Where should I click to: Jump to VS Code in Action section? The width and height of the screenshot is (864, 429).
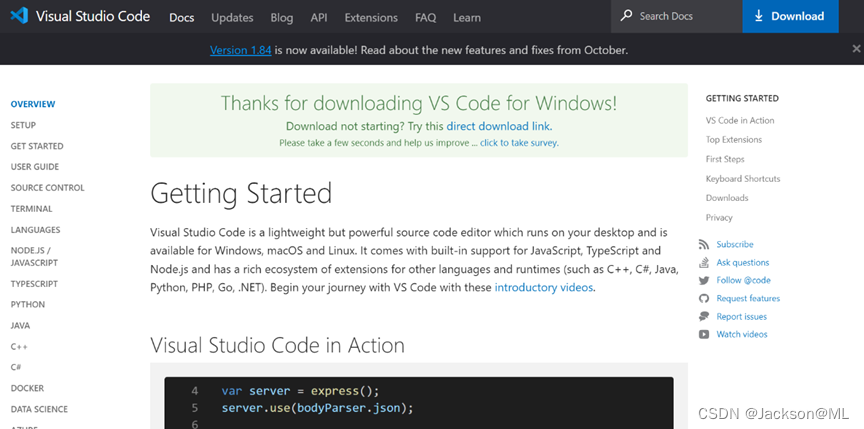coord(739,121)
